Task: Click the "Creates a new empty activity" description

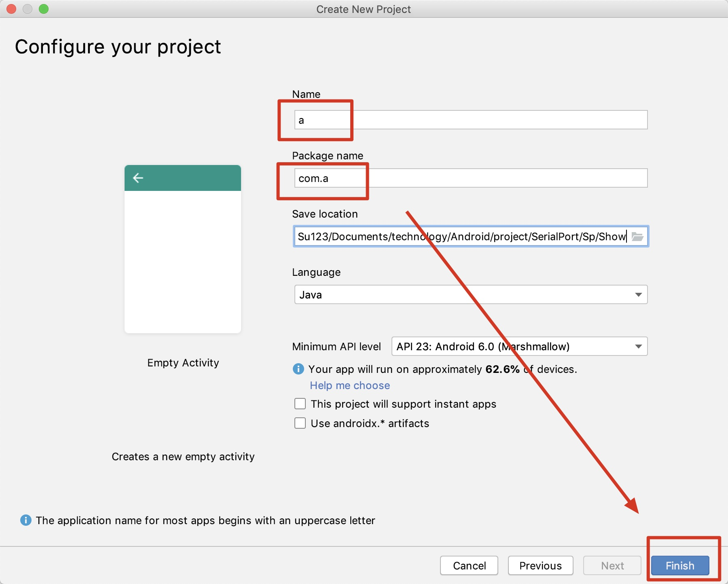Action: click(x=183, y=457)
